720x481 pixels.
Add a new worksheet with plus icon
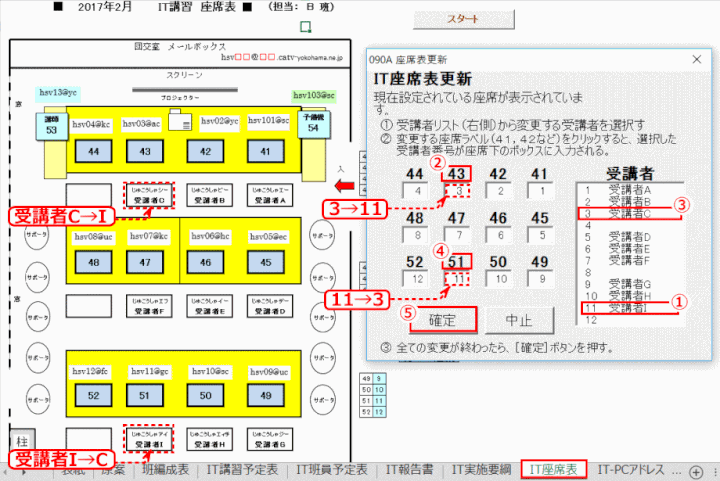696,472
